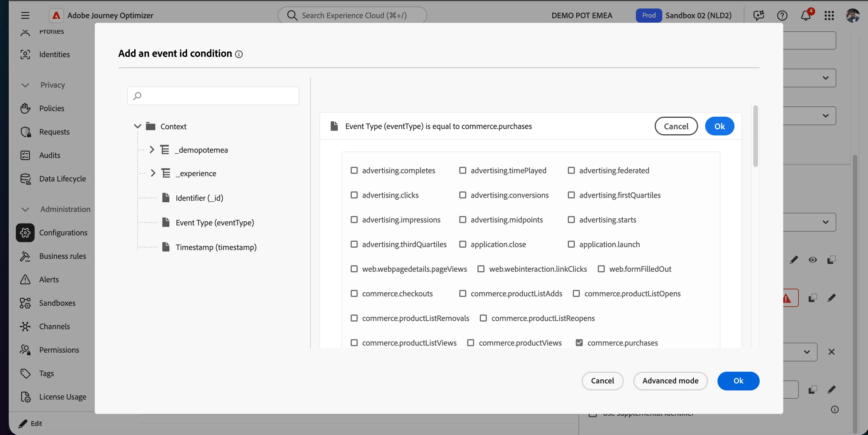Expand the _experience node
This screenshot has height=435, width=868.
click(153, 174)
